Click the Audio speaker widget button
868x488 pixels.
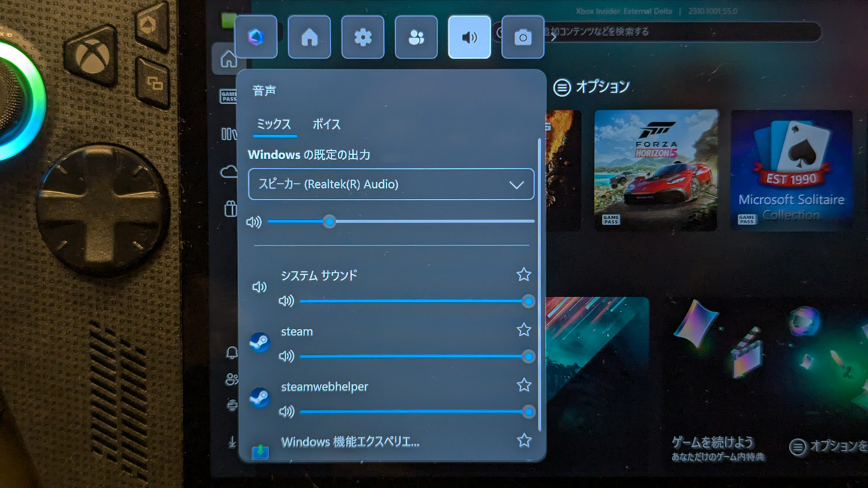pos(469,38)
